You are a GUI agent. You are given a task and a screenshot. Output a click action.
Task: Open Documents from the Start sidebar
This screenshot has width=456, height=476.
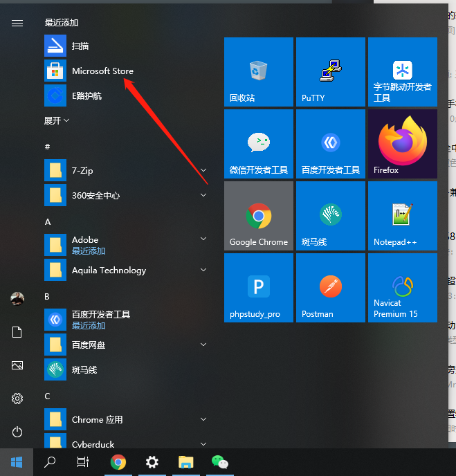click(17, 332)
